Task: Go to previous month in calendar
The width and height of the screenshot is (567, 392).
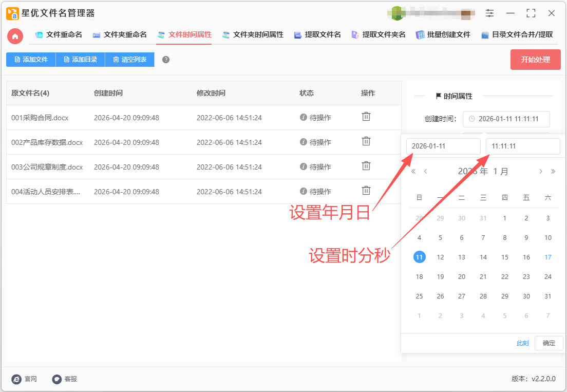Action: click(426, 172)
